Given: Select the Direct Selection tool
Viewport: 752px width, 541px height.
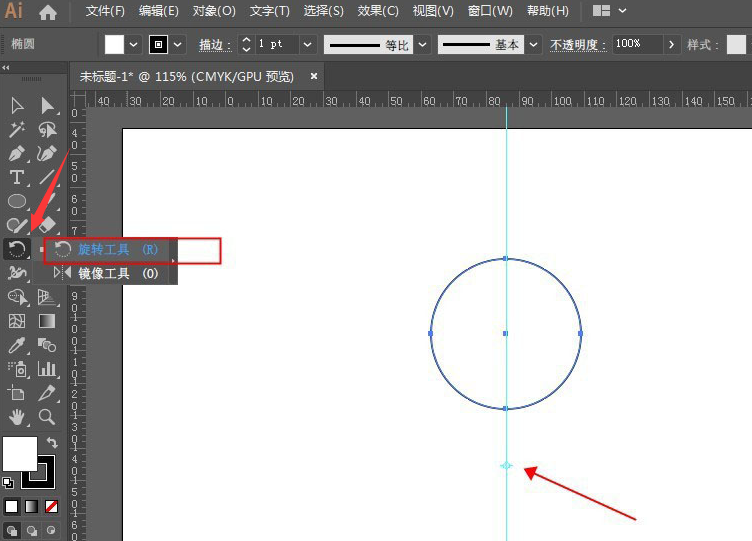Looking at the screenshot, I should 47,106.
